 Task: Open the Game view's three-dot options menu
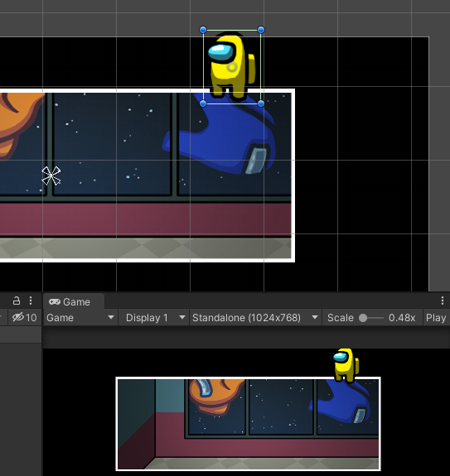[x=442, y=301]
